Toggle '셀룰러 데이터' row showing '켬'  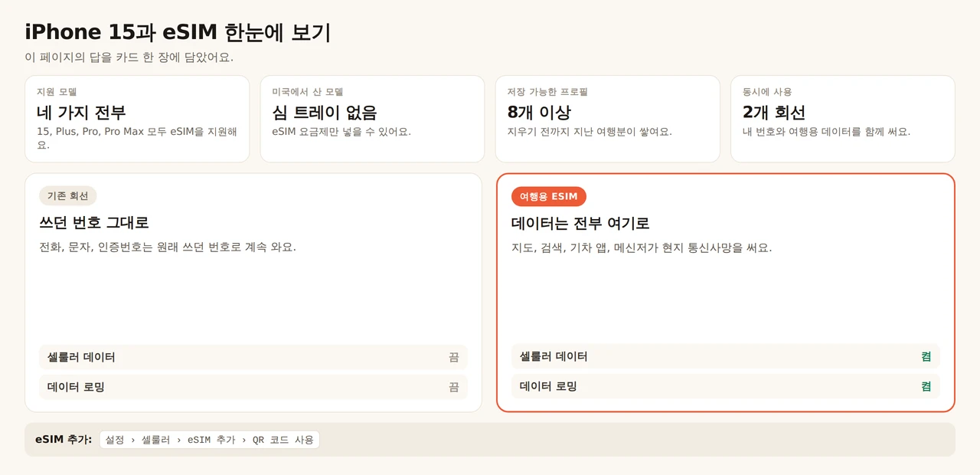pyautogui.click(x=726, y=356)
